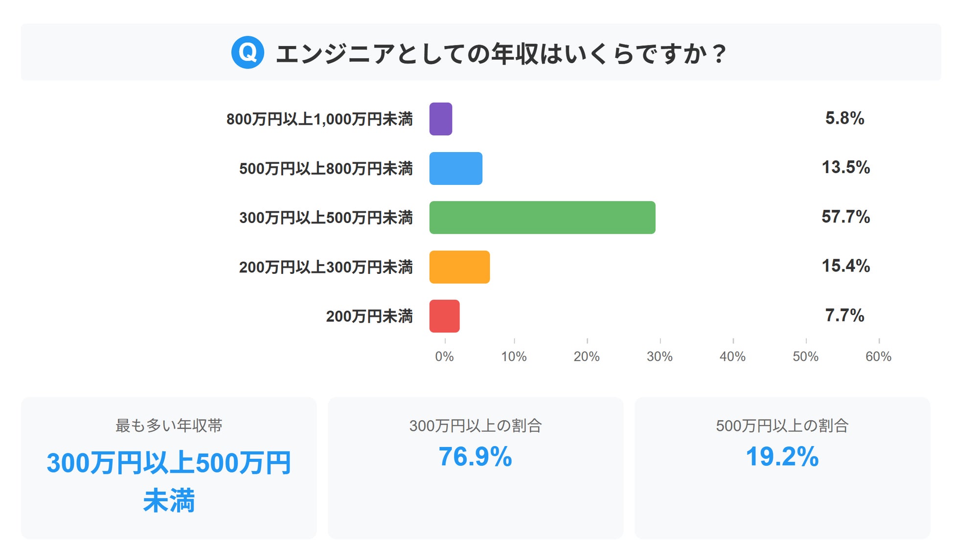Click the 13.5% value label
This screenshot has height=560, width=954.
(845, 167)
